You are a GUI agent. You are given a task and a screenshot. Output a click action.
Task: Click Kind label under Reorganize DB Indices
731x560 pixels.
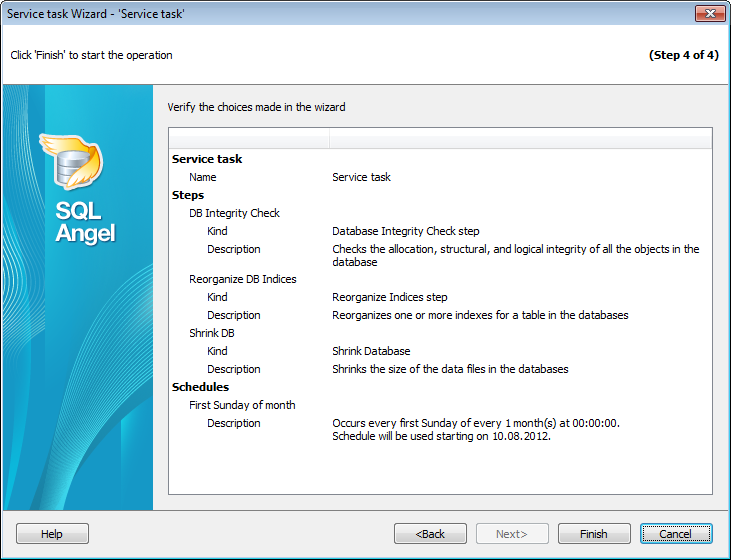pyautogui.click(x=217, y=297)
